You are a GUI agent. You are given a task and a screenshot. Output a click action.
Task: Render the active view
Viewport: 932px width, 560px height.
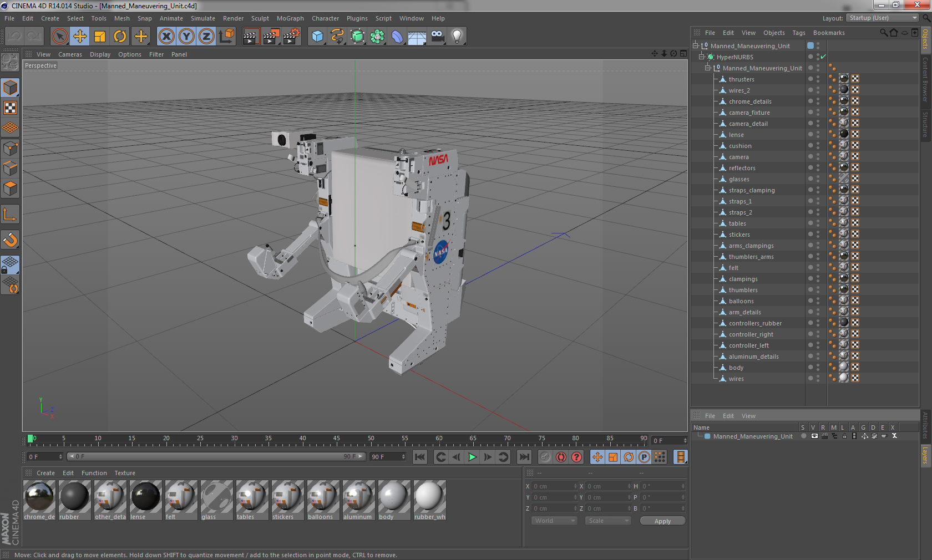tap(251, 37)
